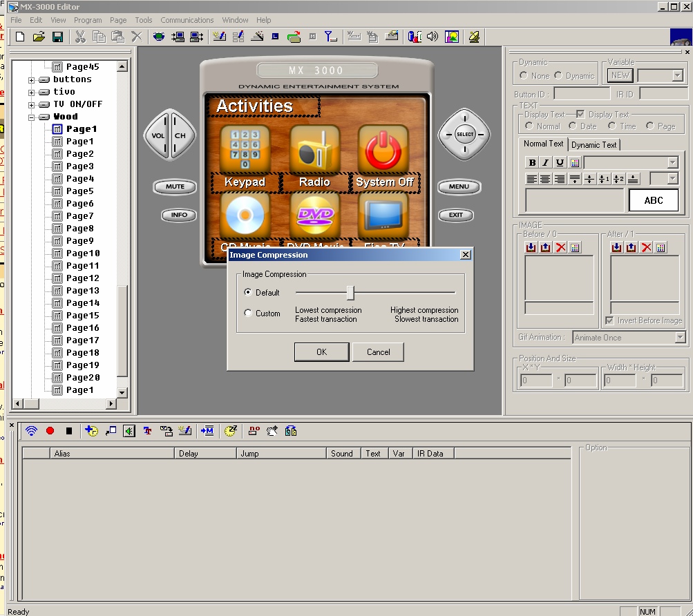693x616 pixels.
Task: Click the Button ID input field
Action: tap(582, 94)
